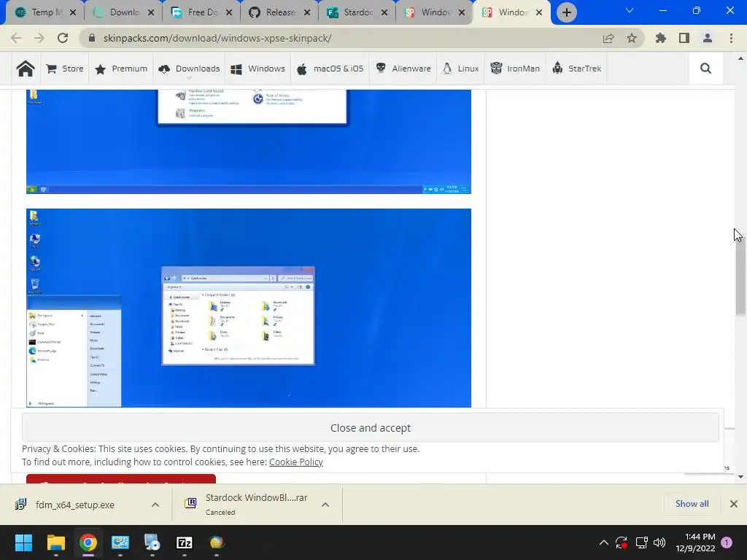Open the notification badge icon
Screen dimensions: 747x560
click(x=727, y=542)
